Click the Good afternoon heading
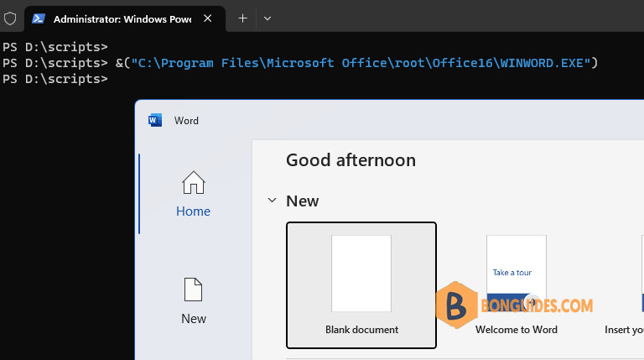This screenshot has width=644, height=360. 351,160
